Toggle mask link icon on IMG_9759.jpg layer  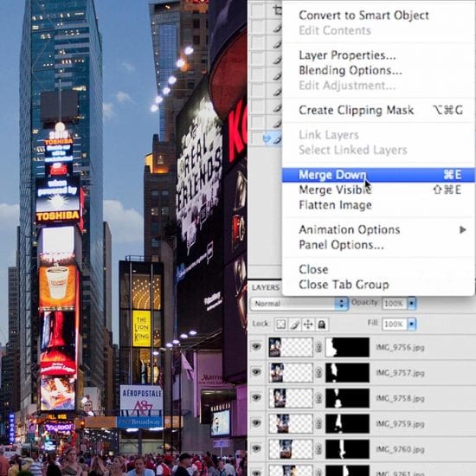(318, 423)
